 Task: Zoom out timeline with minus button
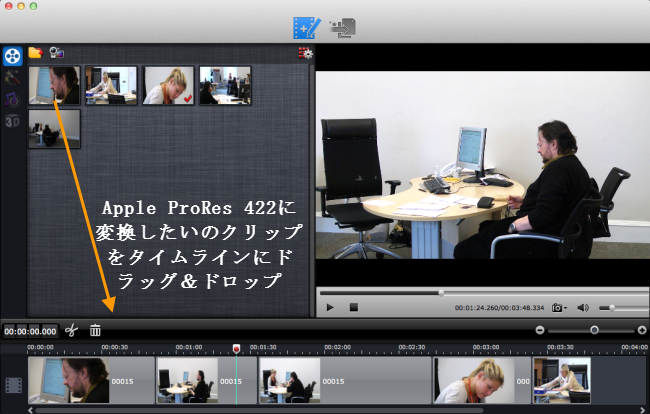(x=540, y=330)
